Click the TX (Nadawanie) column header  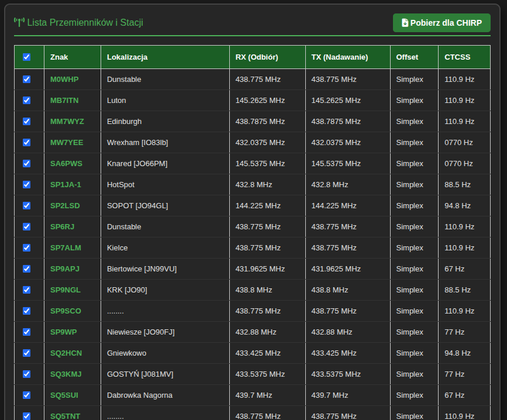(x=339, y=57)
